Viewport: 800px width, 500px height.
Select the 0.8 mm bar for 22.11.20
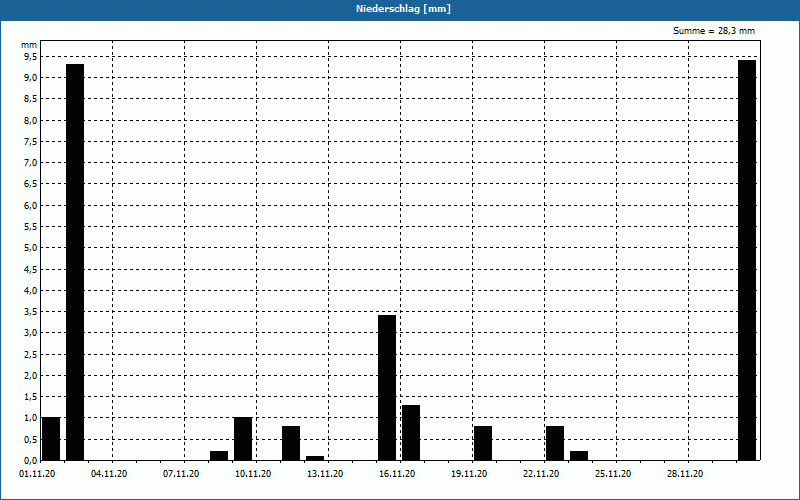[x=555, y=443]
